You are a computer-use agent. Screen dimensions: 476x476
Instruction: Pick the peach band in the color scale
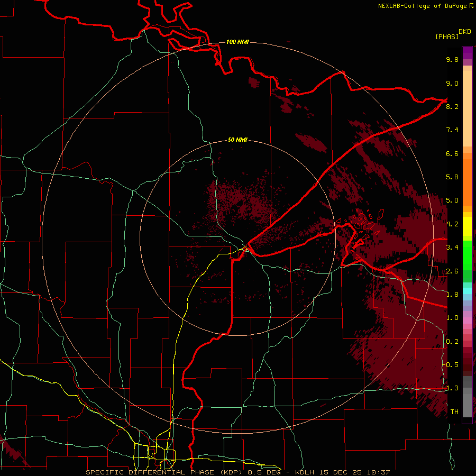pos(467,108)
